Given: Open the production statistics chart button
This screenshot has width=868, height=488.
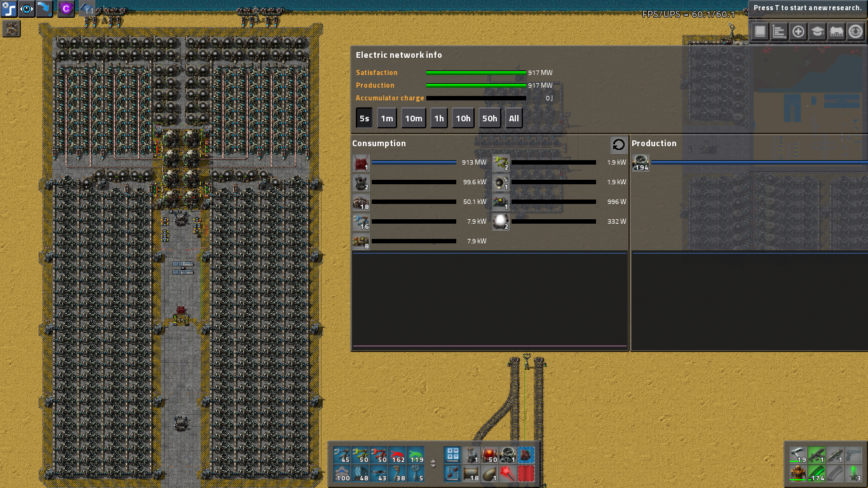Looking at the screenshot, I should click(x=780, y=31).
